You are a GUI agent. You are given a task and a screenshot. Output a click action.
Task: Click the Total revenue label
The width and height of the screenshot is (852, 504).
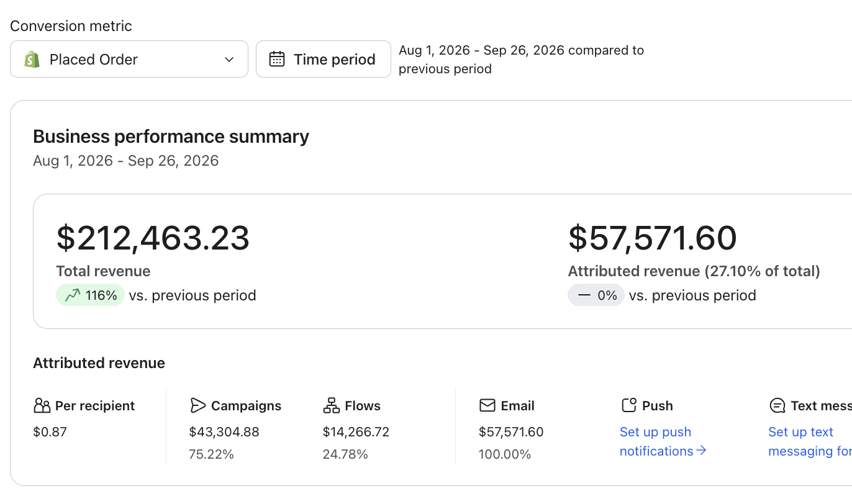pos(103,271)
